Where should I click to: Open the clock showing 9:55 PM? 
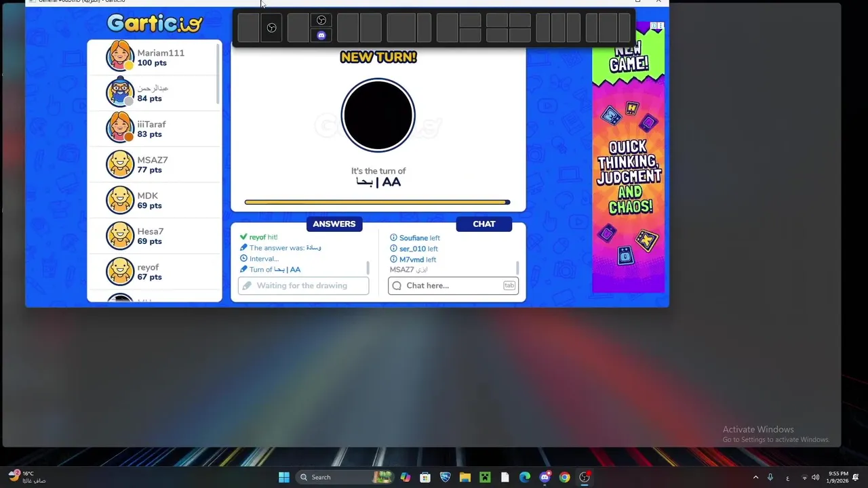tap(837, 477)
